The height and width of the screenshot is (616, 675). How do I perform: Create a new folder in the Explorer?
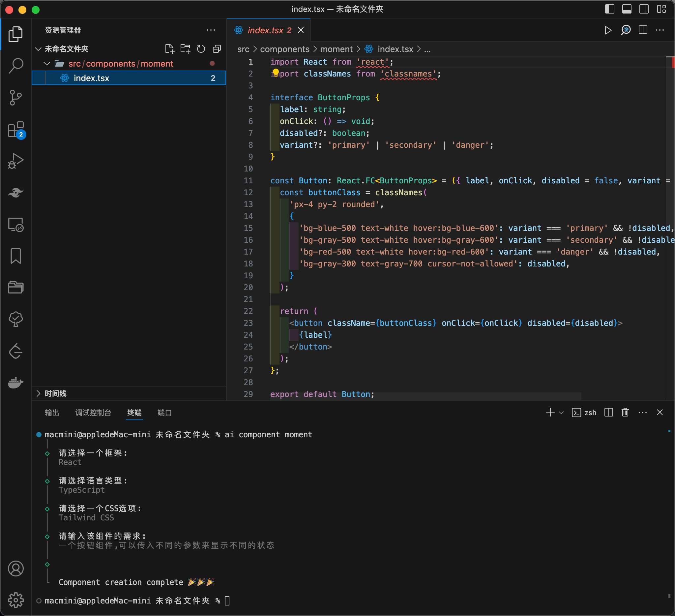coord(185,48)
